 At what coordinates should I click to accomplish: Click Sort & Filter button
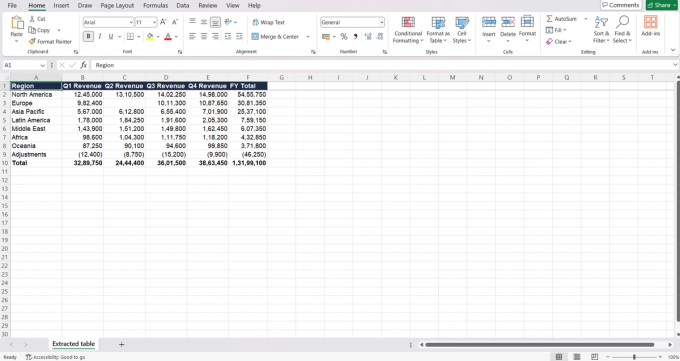[x=601, y=30]
